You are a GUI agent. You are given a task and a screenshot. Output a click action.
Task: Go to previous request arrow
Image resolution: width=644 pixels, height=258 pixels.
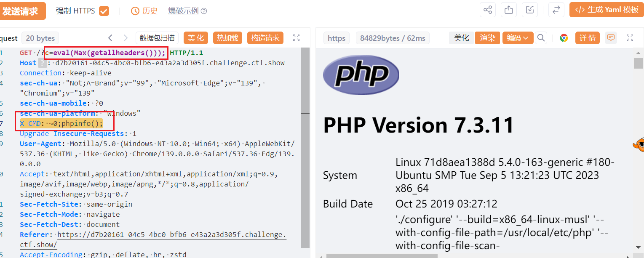(110, 38)
